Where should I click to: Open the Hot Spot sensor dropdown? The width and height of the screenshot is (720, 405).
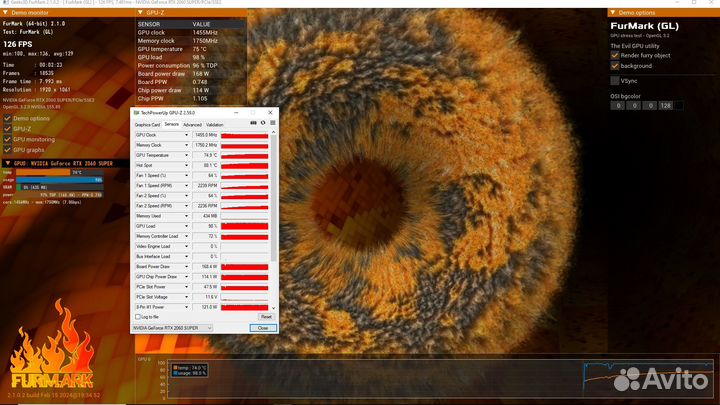[186, 165]
